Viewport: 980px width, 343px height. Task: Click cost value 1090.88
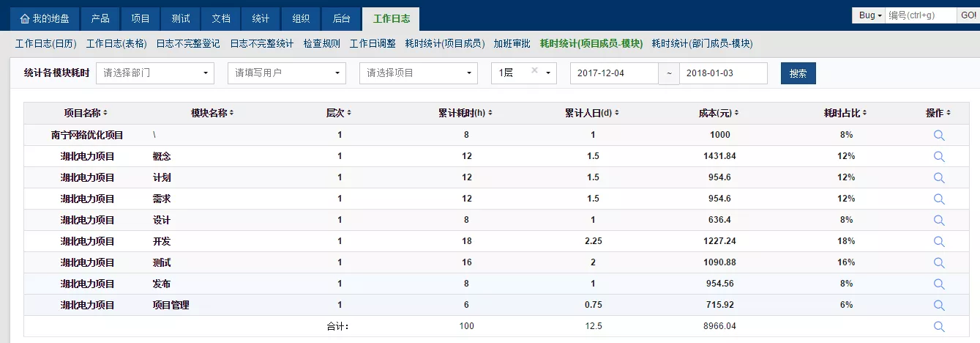[x=720, y=262]
